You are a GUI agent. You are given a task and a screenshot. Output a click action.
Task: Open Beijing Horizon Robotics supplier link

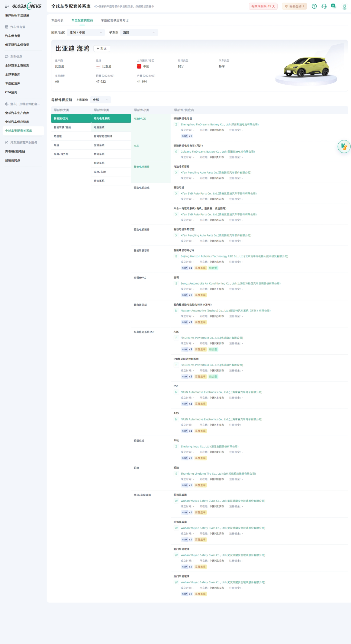pos(234,256)
